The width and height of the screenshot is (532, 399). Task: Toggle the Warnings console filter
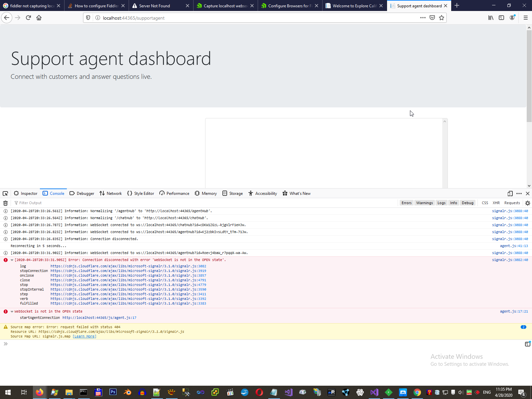coord(425,203)
